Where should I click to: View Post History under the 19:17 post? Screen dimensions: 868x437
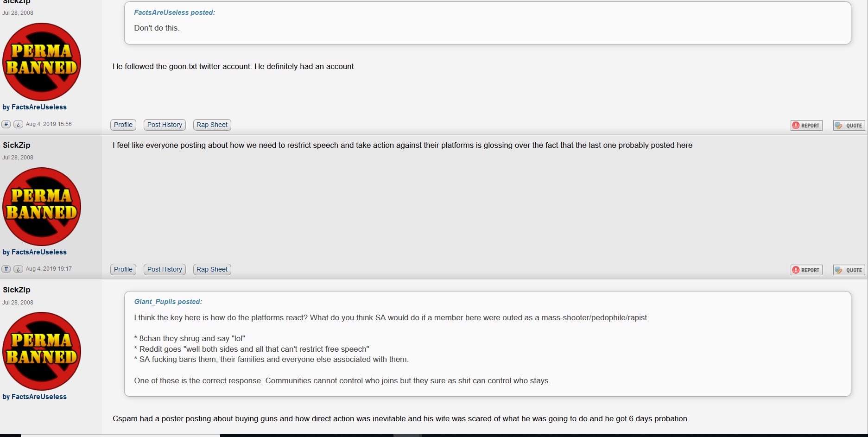[165, 269]
